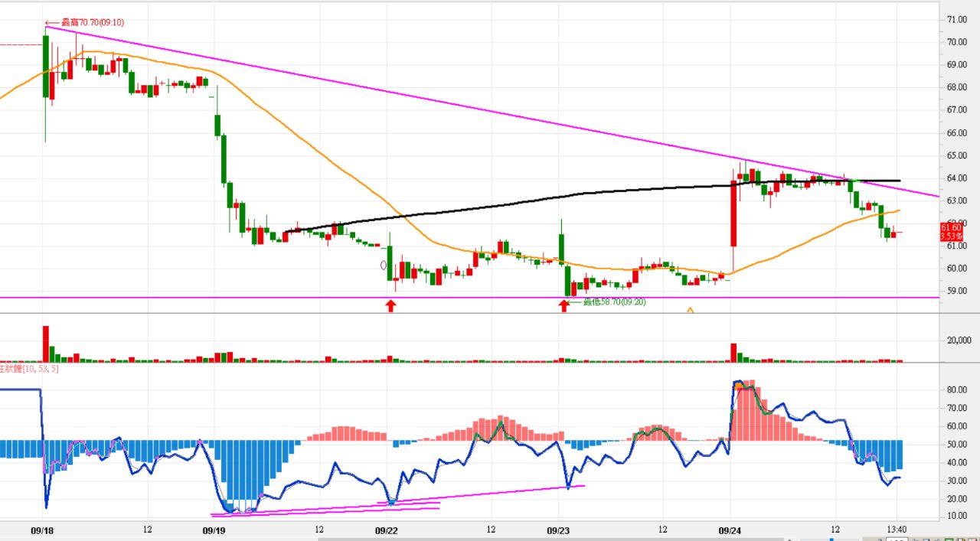The height and width of the screenshot is (541, 980).
Task: Click the 71.00 price axis label
Action: 958,19
